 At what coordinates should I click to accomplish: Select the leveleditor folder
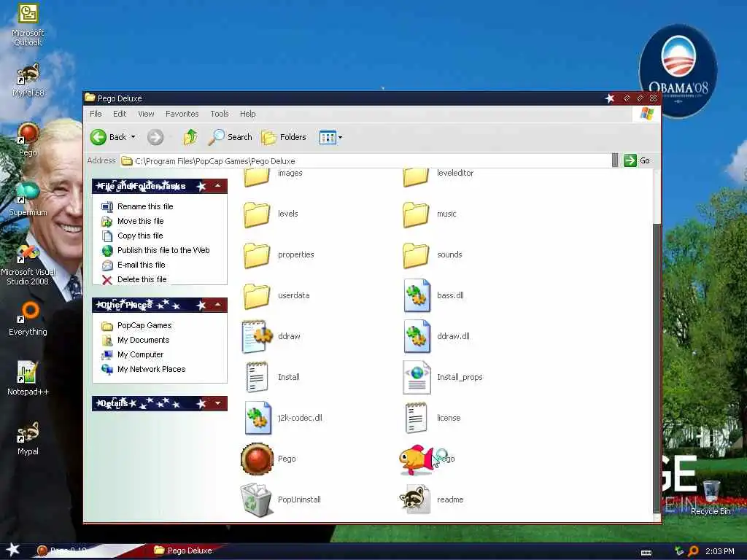pos(438,176)
